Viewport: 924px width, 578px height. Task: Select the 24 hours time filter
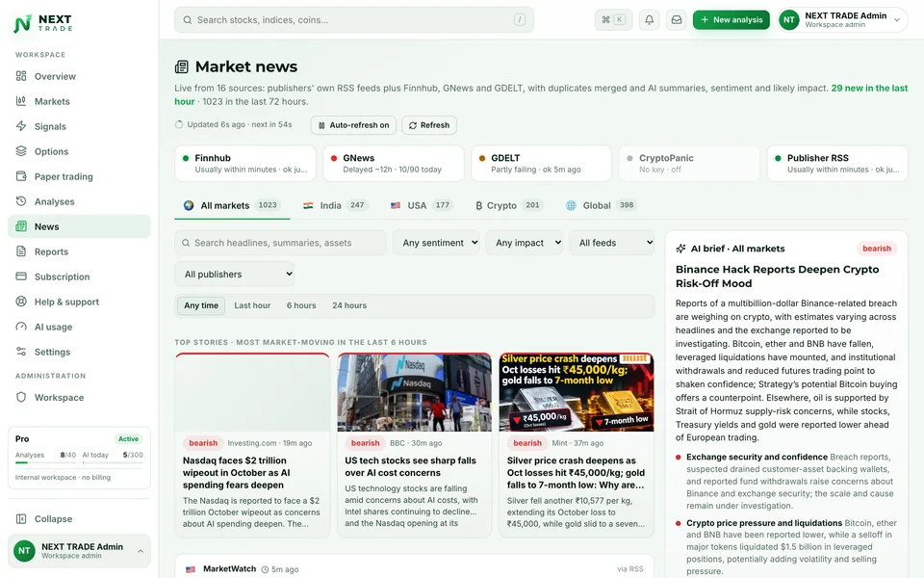[349, 305]
